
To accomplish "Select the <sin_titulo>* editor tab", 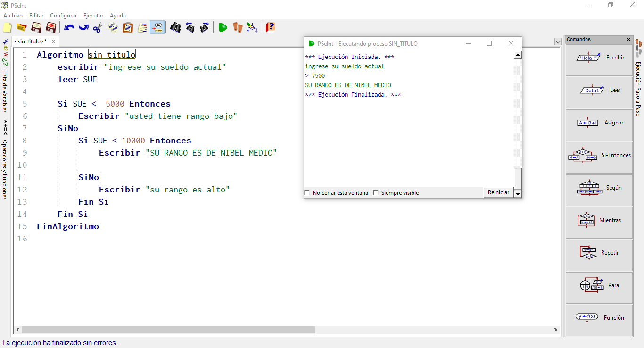I will pos(31,41).
